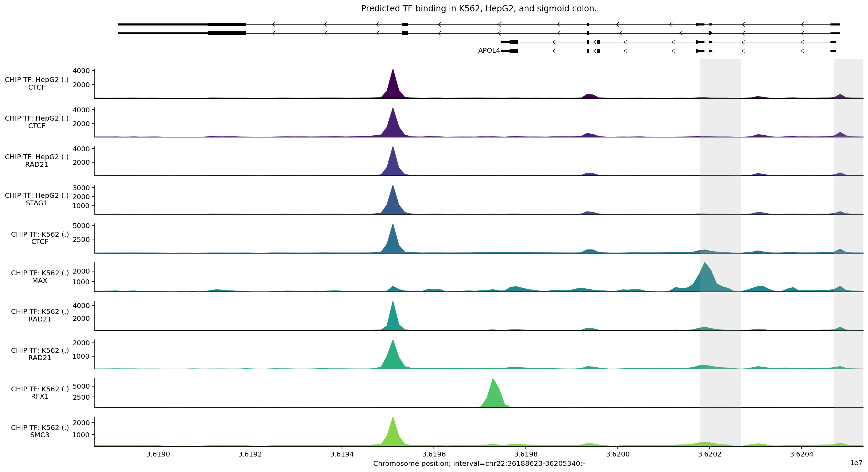
Task: Click the K562 RFX1 track label
Action: (40, 392)
